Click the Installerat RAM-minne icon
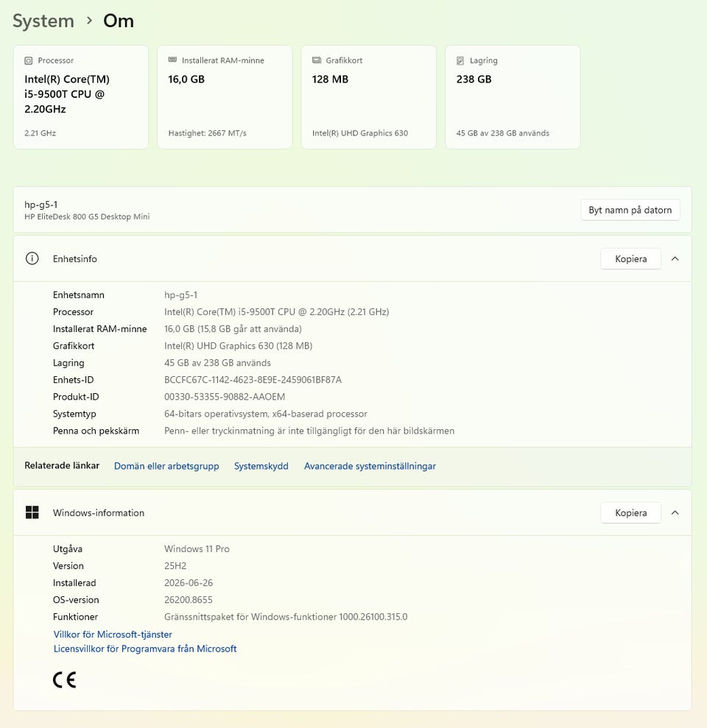This screenshot has width=707, height=728. 172,60
